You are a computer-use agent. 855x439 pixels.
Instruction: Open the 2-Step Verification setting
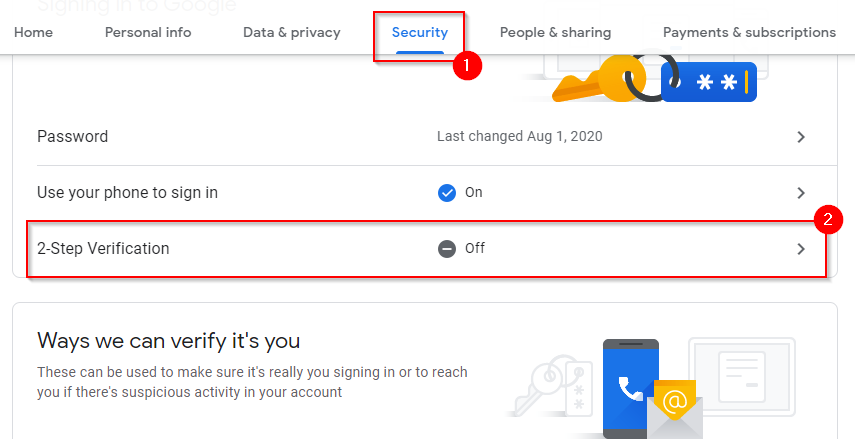(103, 248)
